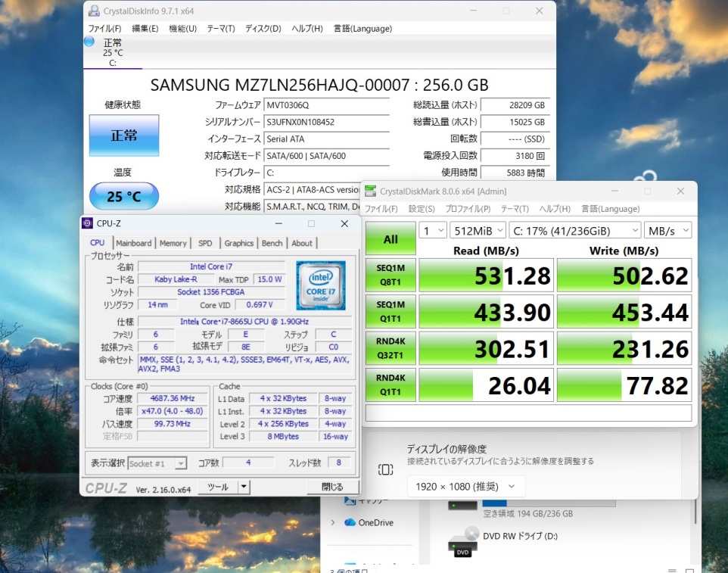Click the 25 °C temperature indicator
This screenshot has height=573, width=728.
point(123,197)
